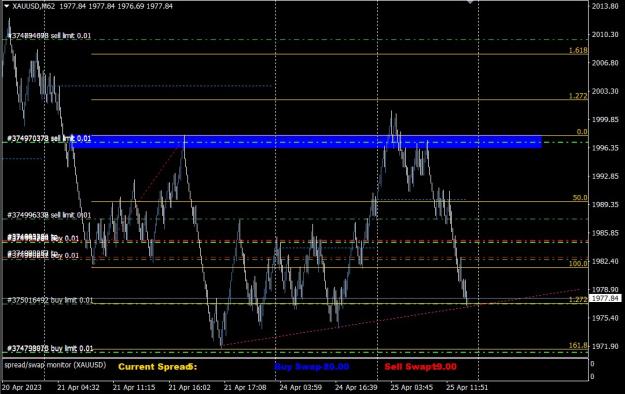Image resolution: width=625 pixels, height=394 pixels.
Task: Select the buy limit order #375016492 label
Action: pos(50,300)
